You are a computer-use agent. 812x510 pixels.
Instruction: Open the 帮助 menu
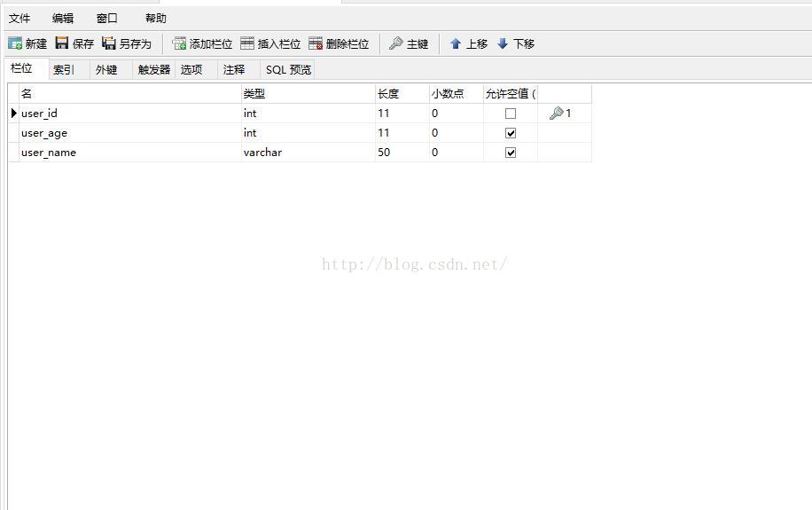point(156,18)
